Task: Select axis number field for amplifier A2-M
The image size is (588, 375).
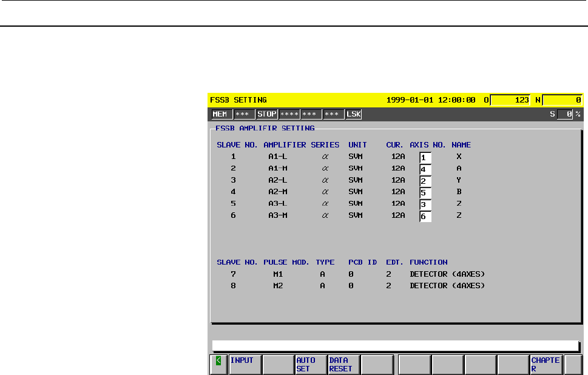Action: pyautogui.click(x=425, y=192)
